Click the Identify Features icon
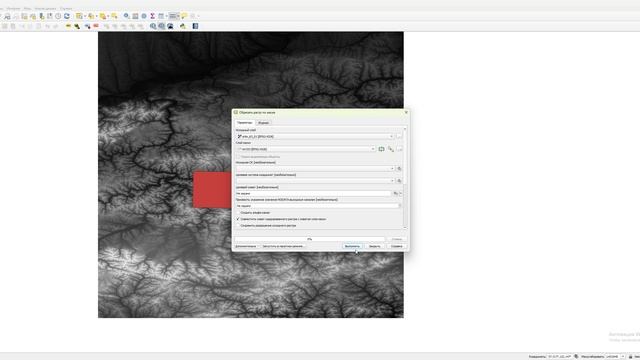The width and height of the screenshot is (640, 360). [x=127, y=16]
